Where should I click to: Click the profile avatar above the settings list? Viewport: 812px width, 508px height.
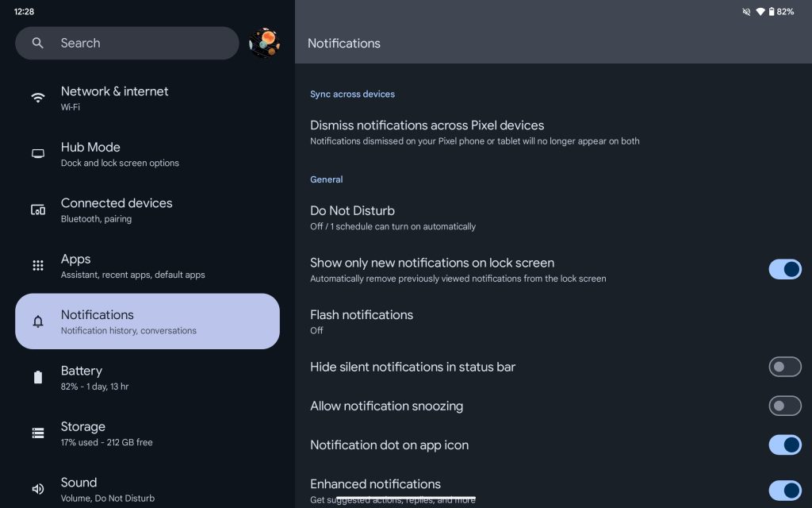coord(264,43)
